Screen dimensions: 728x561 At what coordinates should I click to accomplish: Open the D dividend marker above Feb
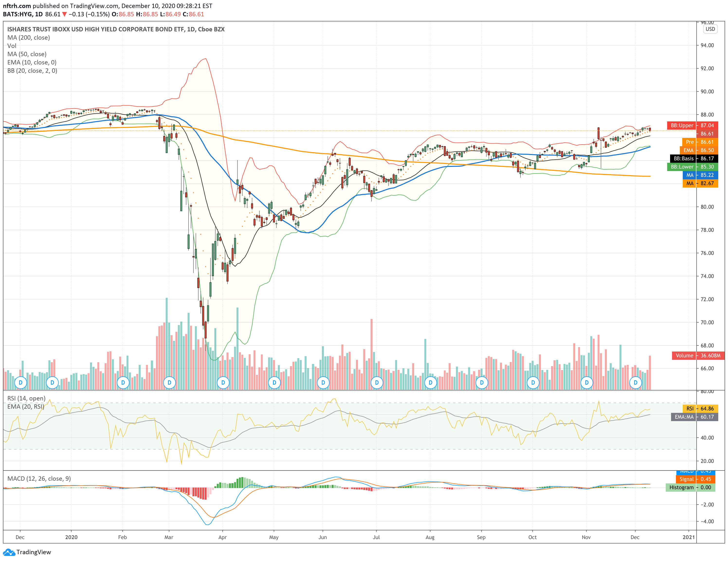coord(123,383)
